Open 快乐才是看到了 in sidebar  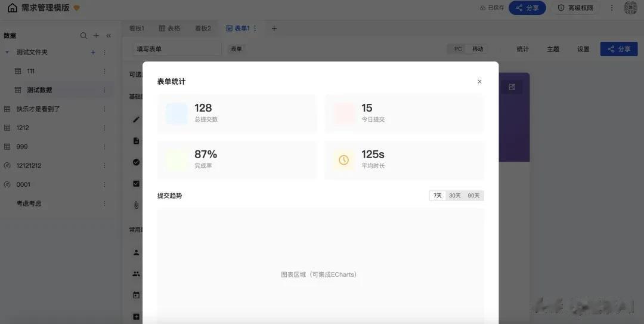click(x=38, y=109)
